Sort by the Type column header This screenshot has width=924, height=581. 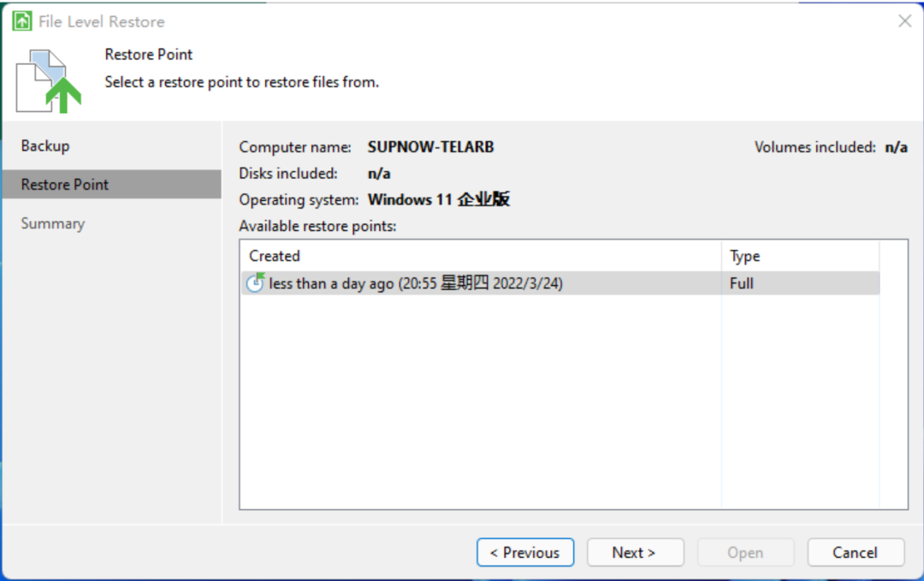tap(800, 256)
